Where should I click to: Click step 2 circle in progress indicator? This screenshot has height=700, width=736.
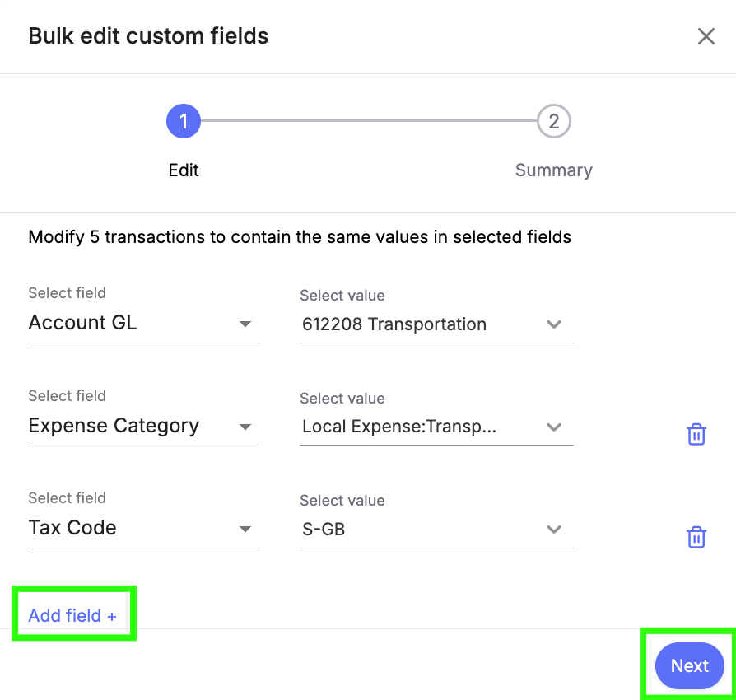click(554, 121)
